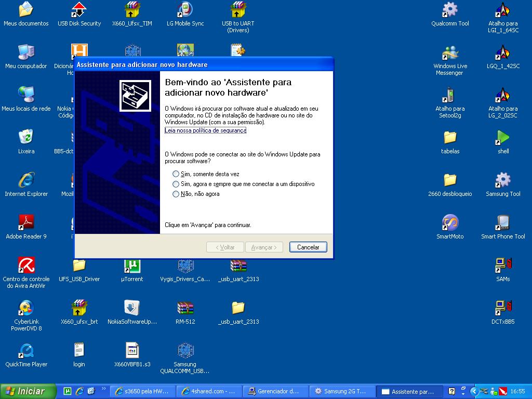Select Vygis_Drivers_Ca... icon

click(x=185, y=270)
